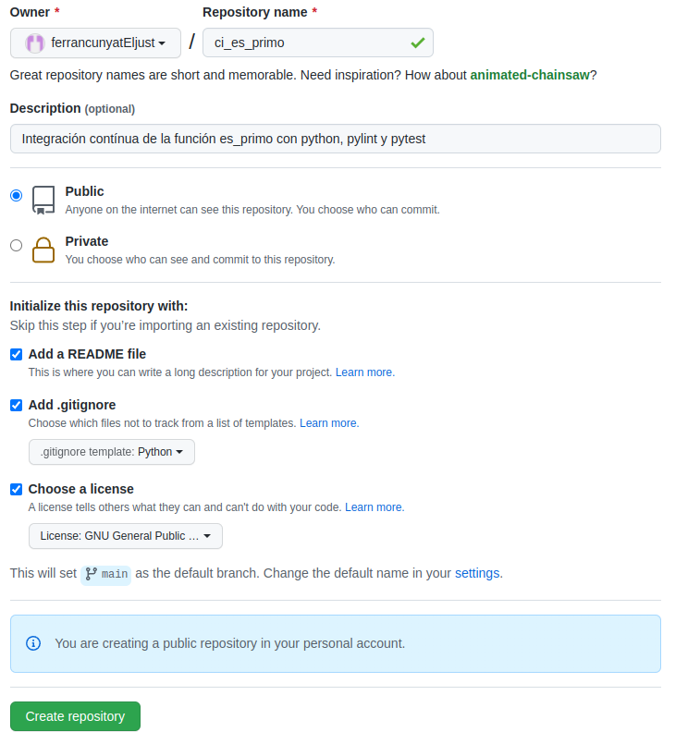Use the animated-chainsaw name suggestion
The width and height of the screenshot is (700, 744).
[530, 75]
